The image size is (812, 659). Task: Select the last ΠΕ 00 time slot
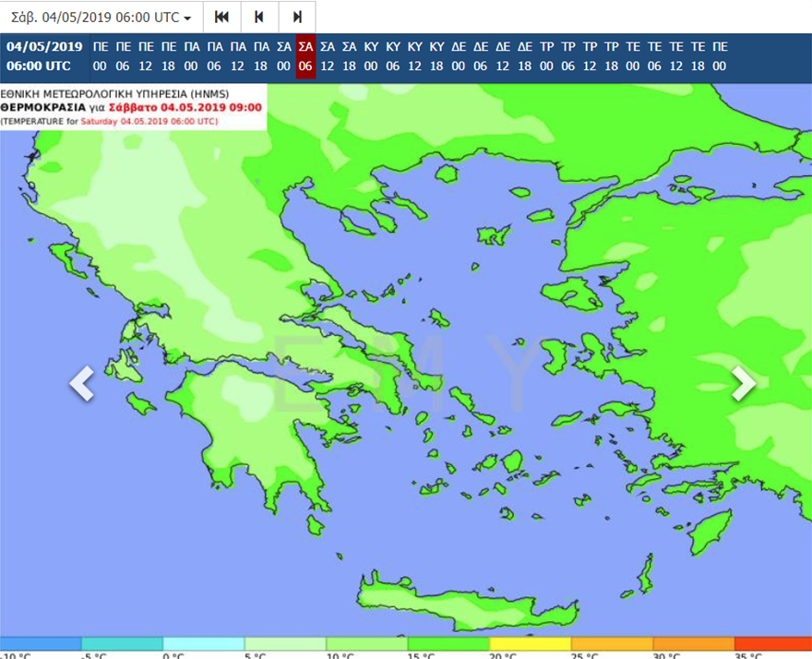click(720, 56)
